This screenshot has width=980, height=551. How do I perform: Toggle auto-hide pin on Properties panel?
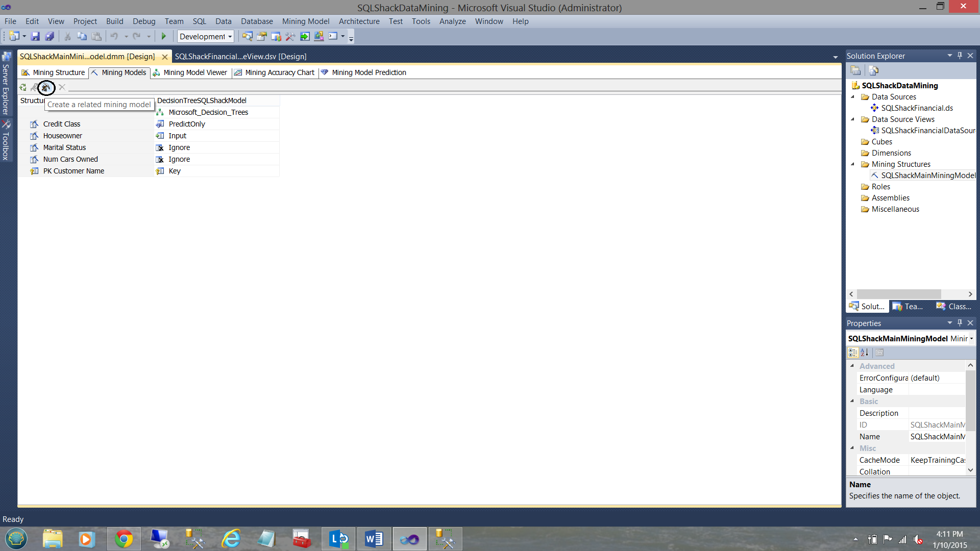tap(960, 323)
